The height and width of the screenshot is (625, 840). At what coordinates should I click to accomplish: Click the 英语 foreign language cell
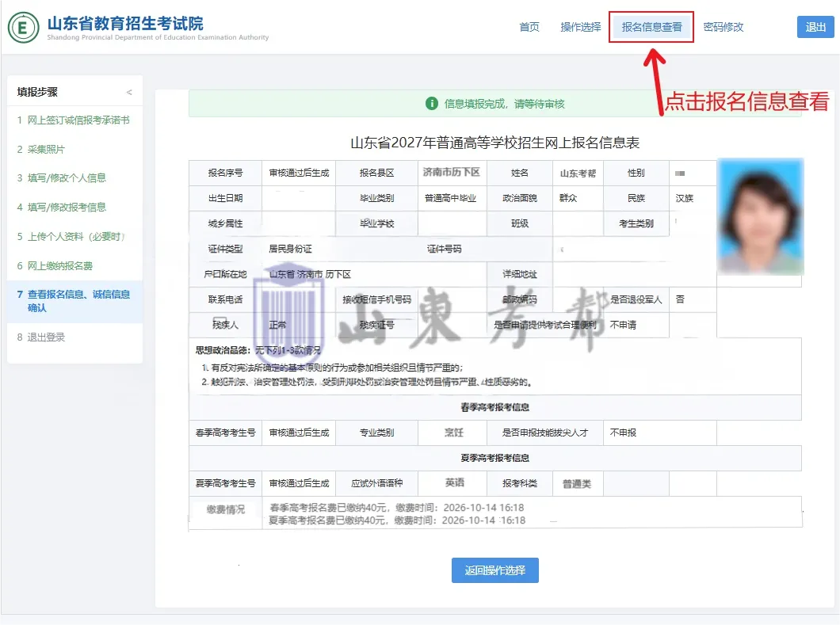click(454, 482)
